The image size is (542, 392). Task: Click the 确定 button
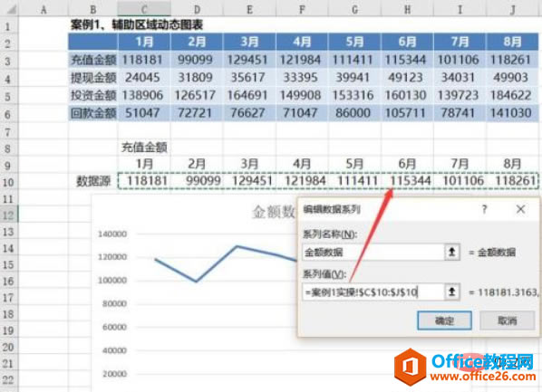pyautogui.click(x=444, y=320)
